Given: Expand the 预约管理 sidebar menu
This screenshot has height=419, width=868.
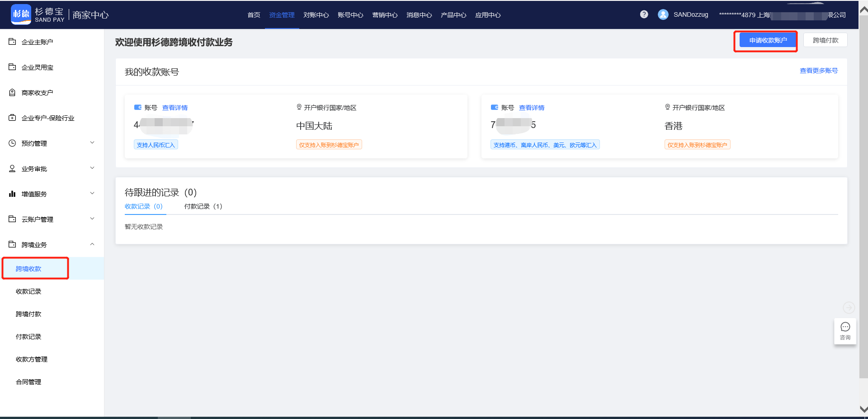Looking at the screenshot, I should click(92, 143).
